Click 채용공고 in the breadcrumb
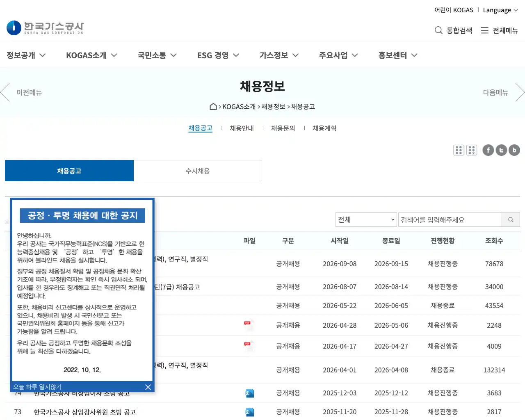Screen dimensions: 525x420 [303, 107]
